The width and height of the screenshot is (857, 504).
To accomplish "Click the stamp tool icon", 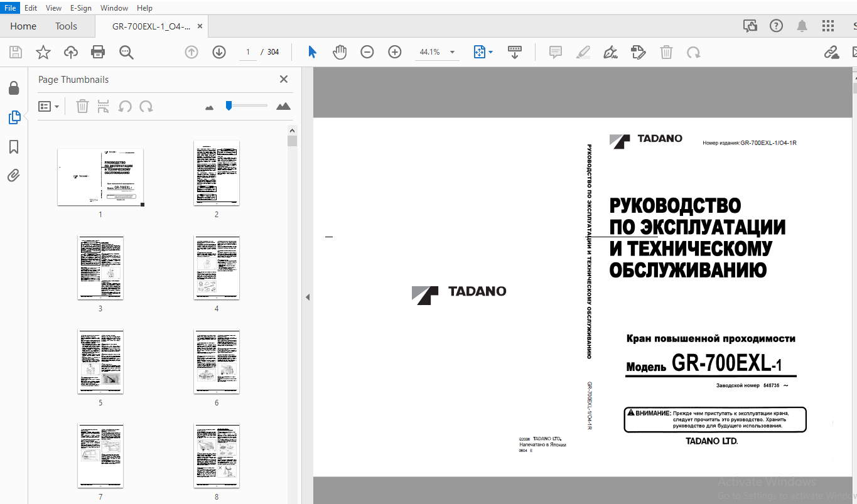I will 639,52.
